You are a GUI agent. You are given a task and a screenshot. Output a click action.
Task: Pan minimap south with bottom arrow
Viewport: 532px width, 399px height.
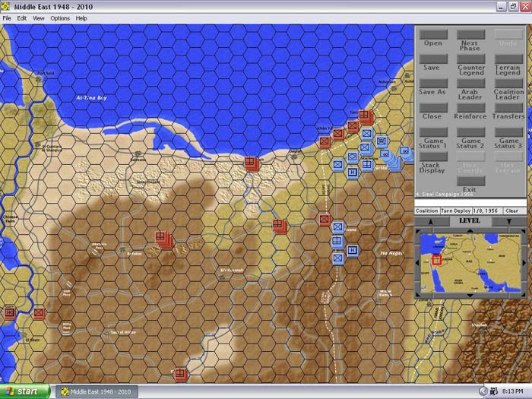click(470, 295)
